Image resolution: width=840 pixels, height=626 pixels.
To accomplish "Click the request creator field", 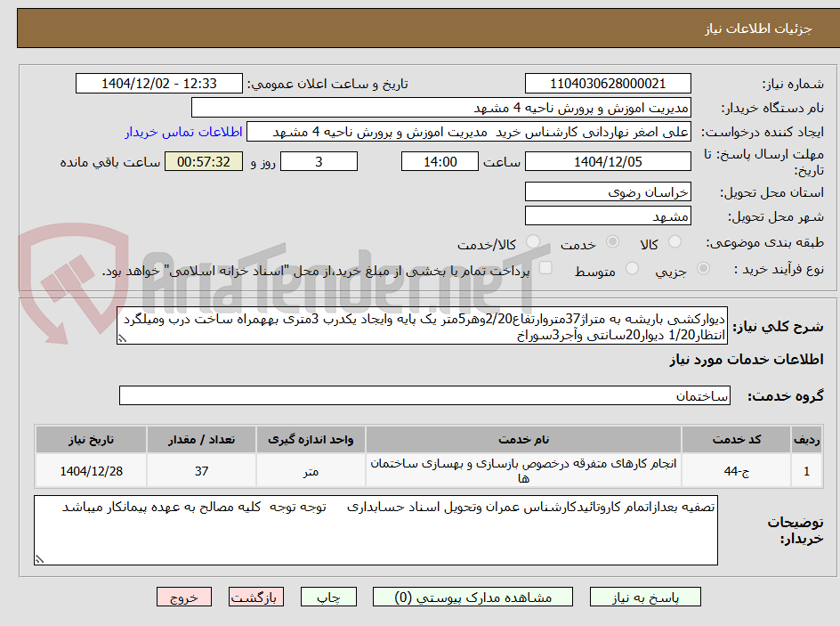I will (469, 132).
